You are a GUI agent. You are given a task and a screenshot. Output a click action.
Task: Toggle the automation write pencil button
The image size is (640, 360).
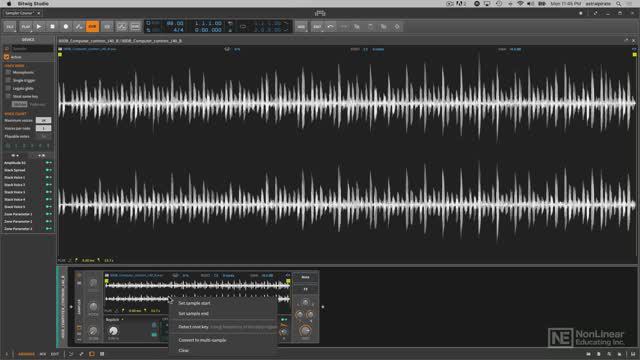point(79,27)
